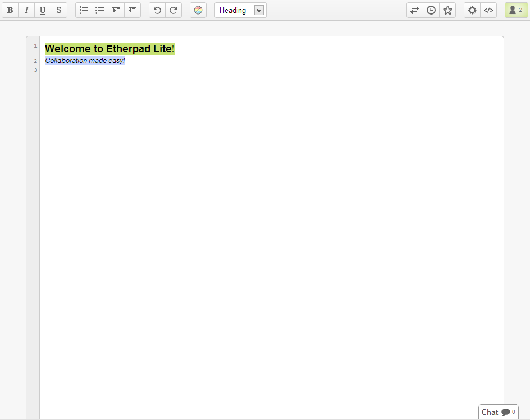
Task: Show connected users list
Action: (x=517, y=10)
